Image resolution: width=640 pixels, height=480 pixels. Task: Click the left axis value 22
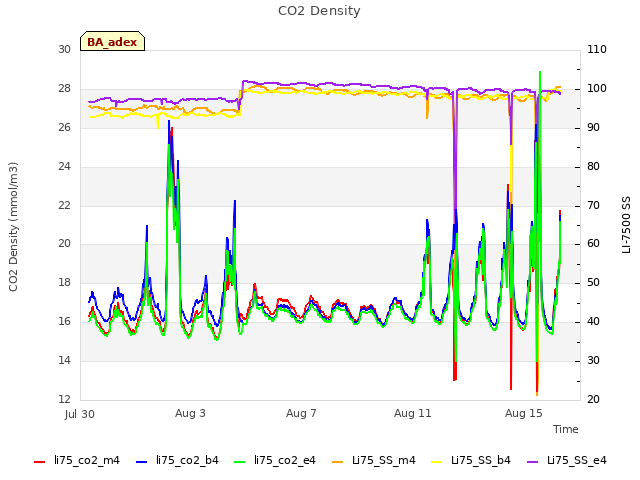[x=64, y=205]
